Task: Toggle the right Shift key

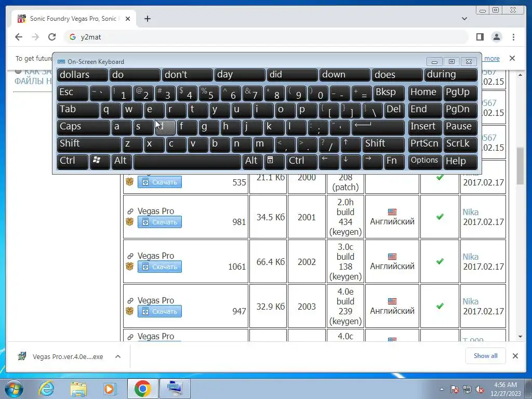Action: [383, 144]
